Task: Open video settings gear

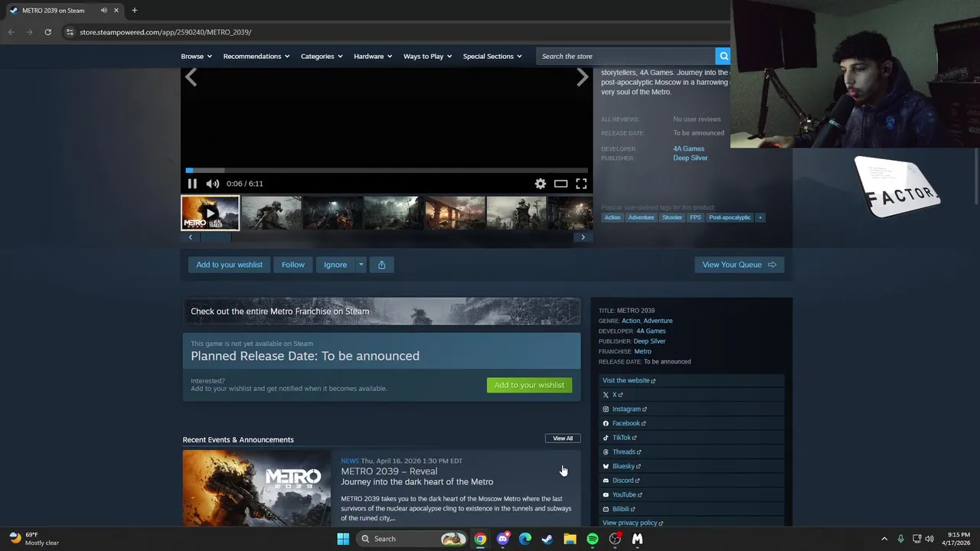Action: pyautogui.click(x=541, y=184)
